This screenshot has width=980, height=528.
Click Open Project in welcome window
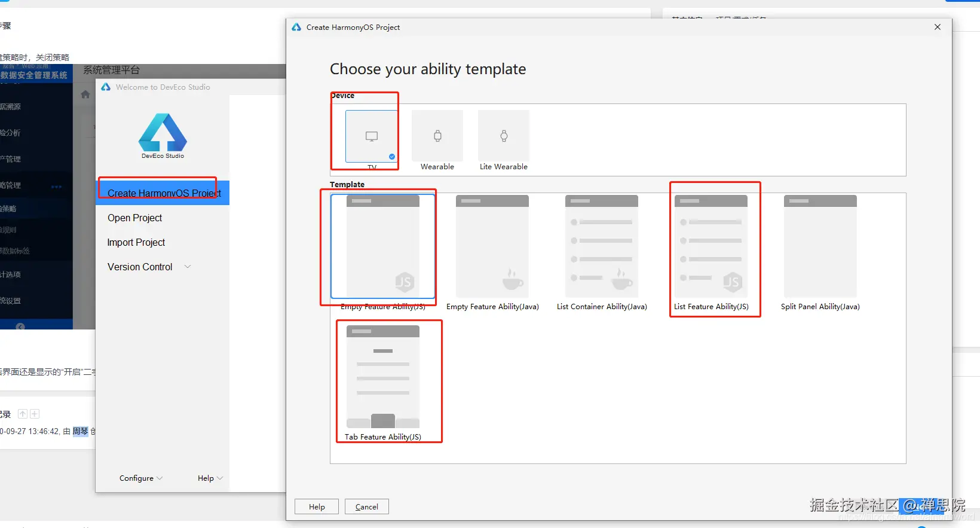(134, 218)
